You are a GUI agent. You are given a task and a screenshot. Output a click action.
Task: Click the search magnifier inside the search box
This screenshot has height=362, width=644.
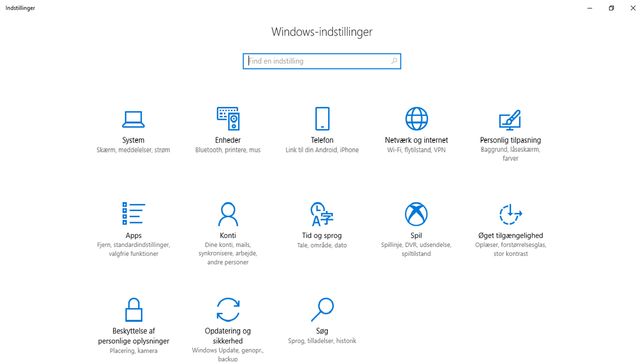(394, 61)
